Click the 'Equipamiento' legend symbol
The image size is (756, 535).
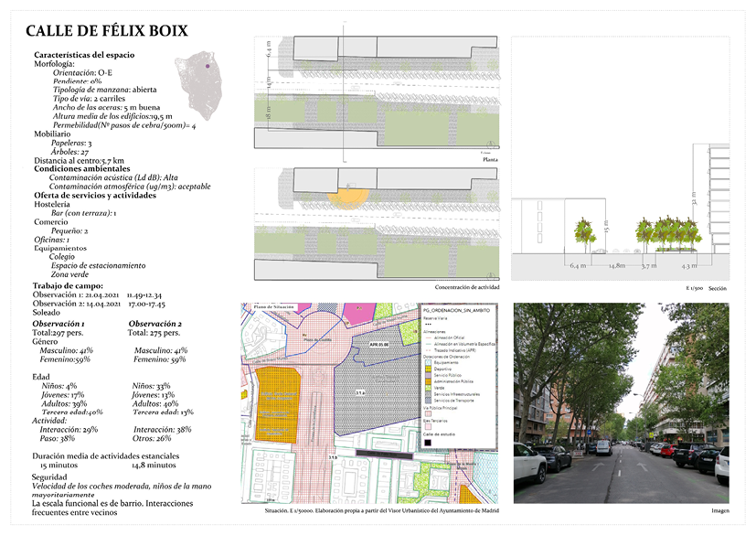coord(428,360)
